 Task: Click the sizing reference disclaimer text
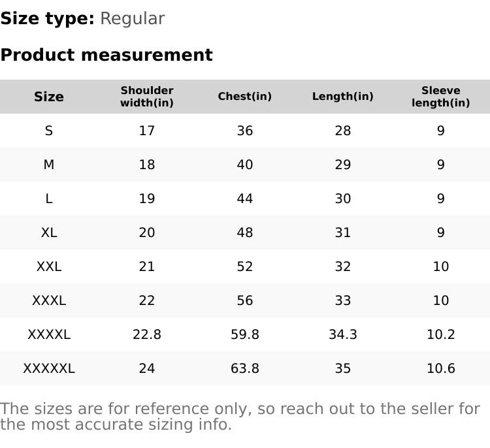(x=240, y=417)
